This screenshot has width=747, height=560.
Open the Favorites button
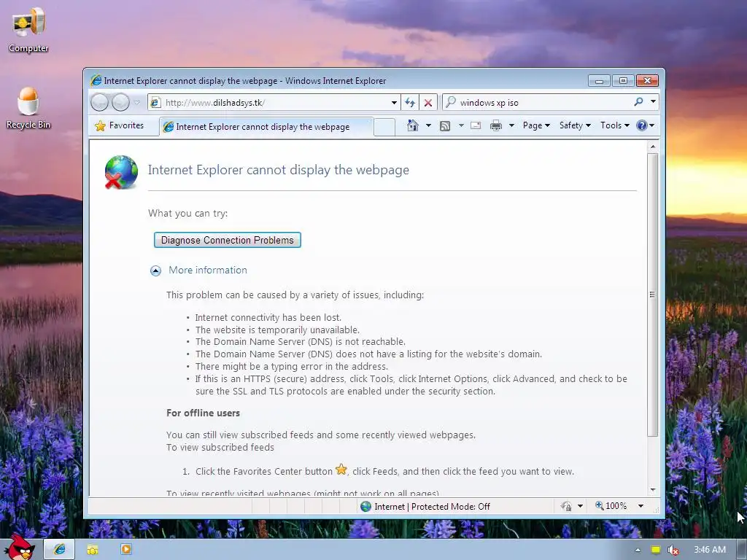(119, 125)
